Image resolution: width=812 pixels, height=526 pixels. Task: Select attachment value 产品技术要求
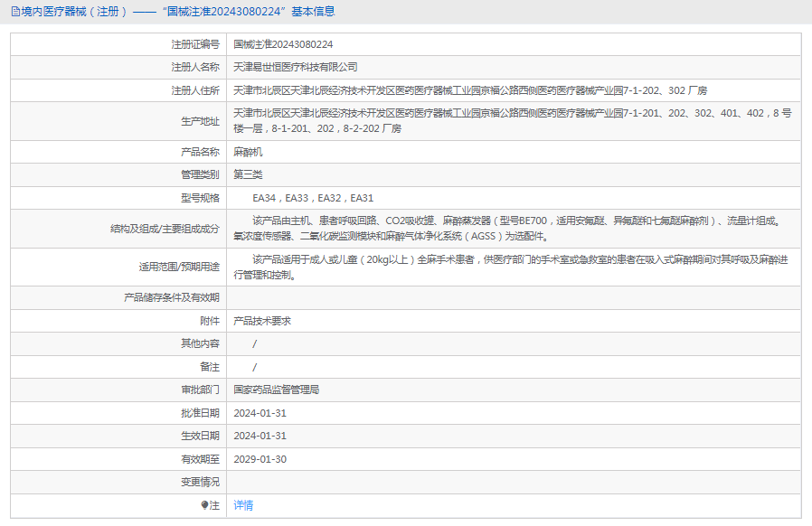tap(262, 321)
